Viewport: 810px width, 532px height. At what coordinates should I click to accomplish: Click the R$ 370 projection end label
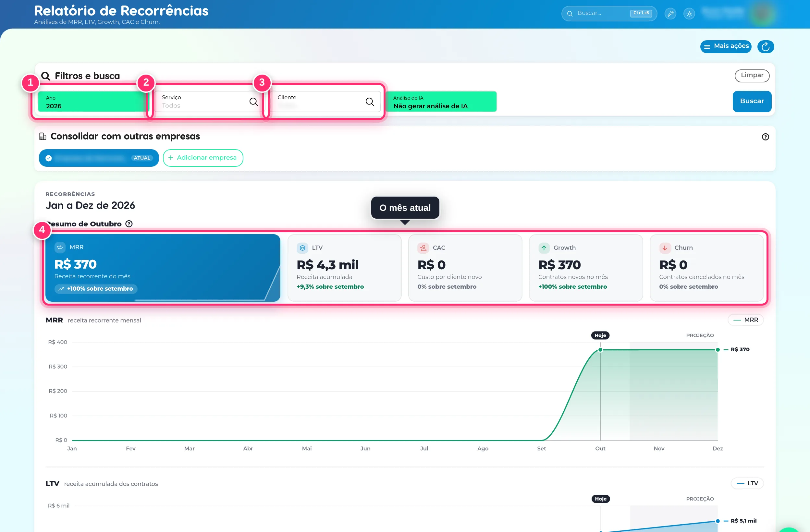(740, 350)
